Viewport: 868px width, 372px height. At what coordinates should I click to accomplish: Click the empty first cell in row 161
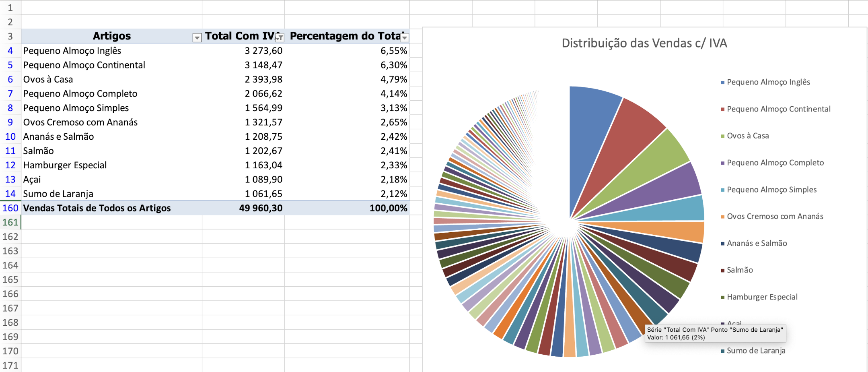111,223
